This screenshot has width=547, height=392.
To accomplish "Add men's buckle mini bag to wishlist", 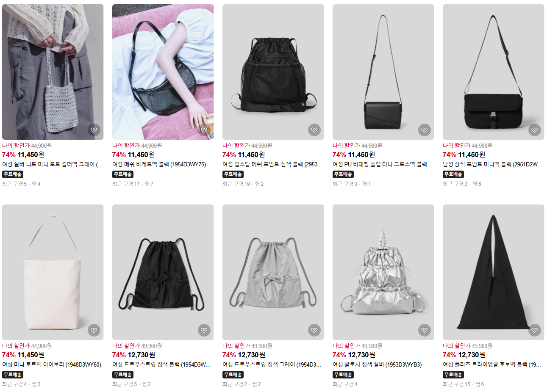I will tap(535, 130).
